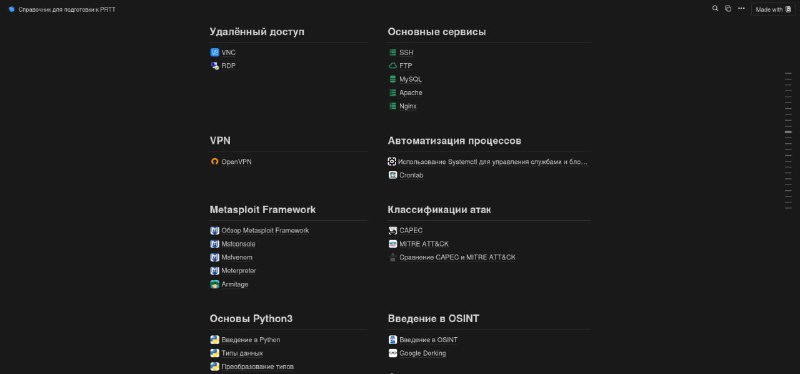Open the VNC page link

pos(229,53)
